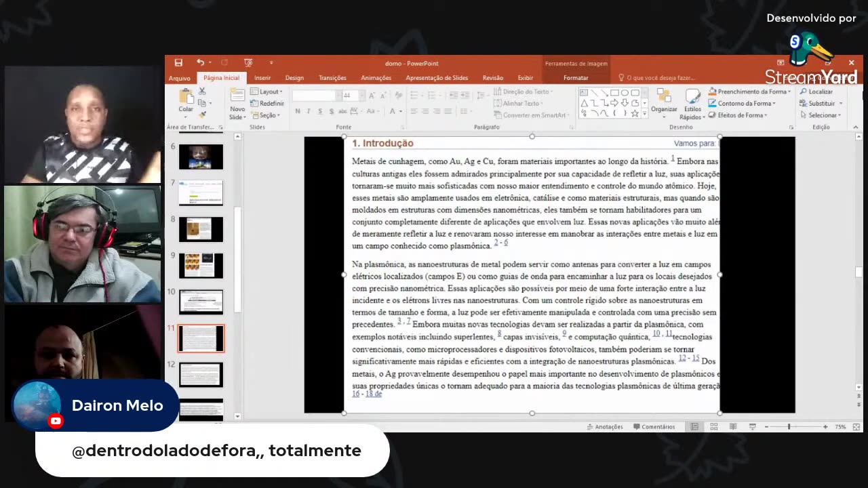Screen dimensions: 868x488
Task: Align text left in Parágrafo group
Action: pyautogui.click(x=414, y=111)
